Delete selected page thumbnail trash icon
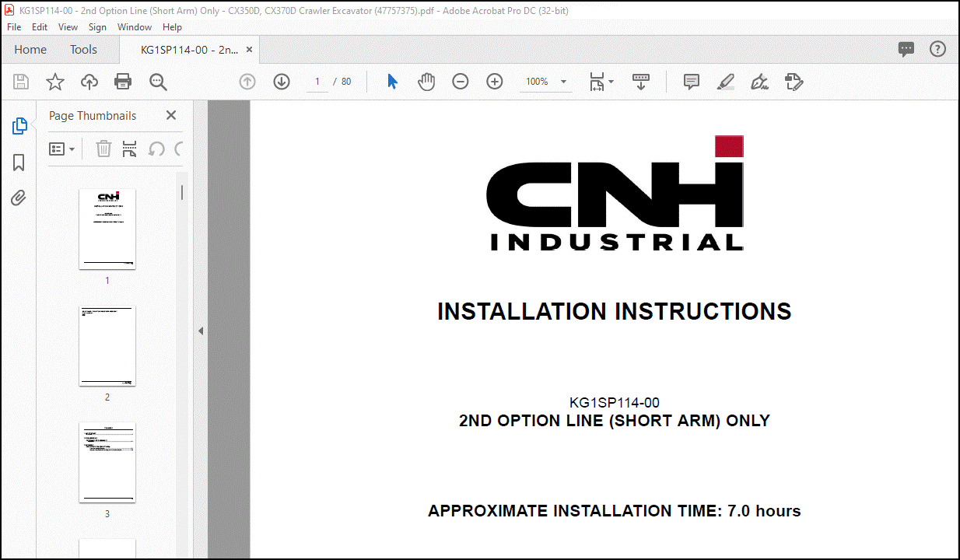This screenshot has height=560, width=960. click(103, 149)
